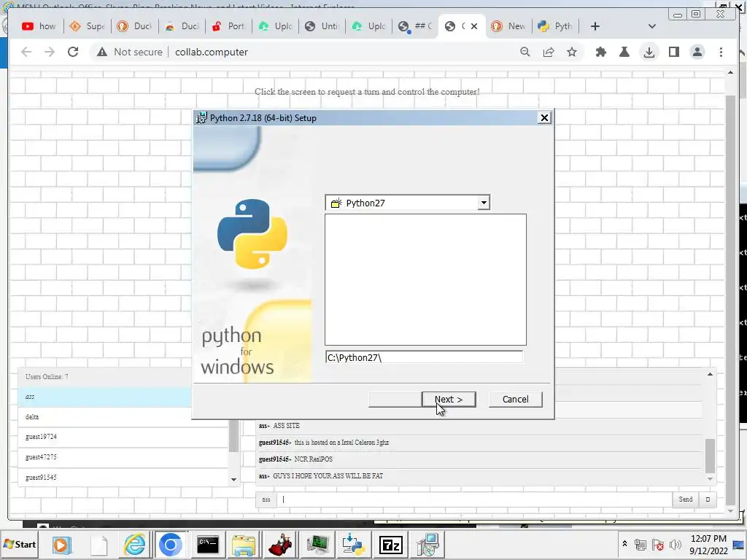
Task: Open 7-Zip from the taskbar
Action: pos(391,545)
